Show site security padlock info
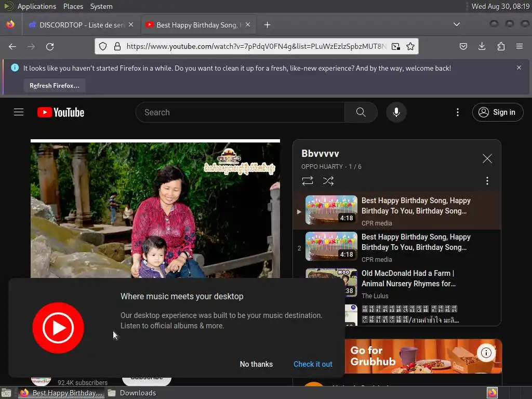The image size is (532, 399). pos(117,46)
